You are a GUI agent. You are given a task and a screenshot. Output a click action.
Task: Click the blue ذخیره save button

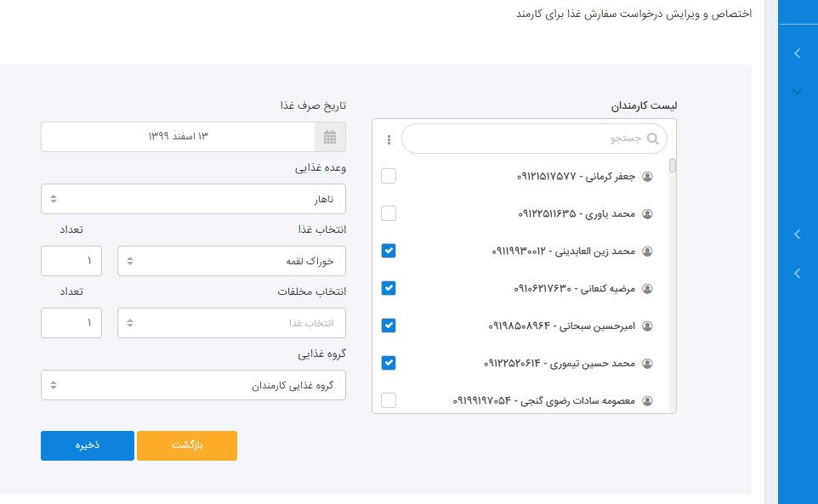point(88,445)
